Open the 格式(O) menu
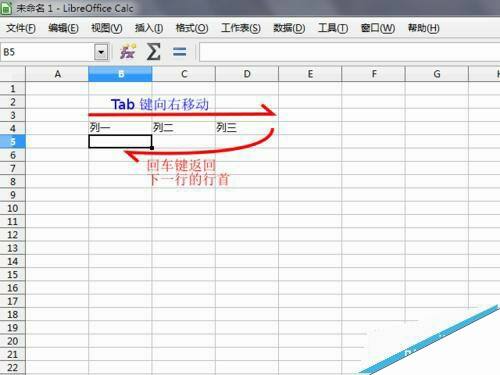This screenshot has height=375, width=500. click(192, 28)
